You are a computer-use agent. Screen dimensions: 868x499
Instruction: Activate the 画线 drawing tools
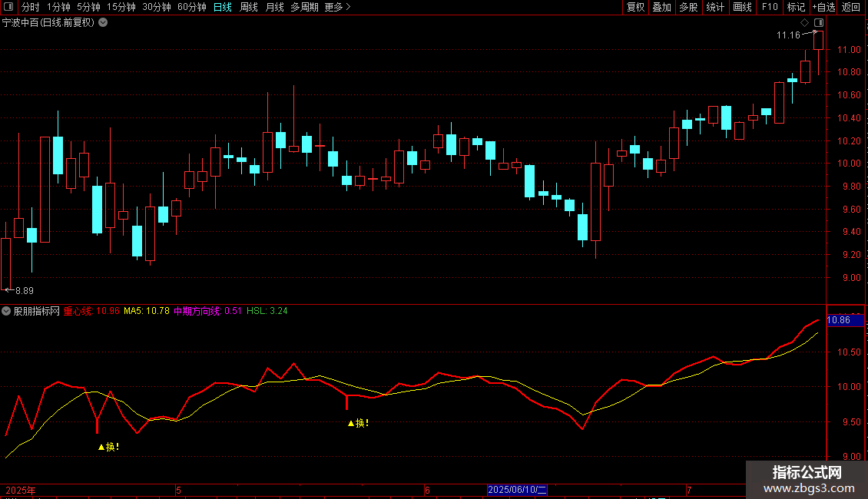pos(742,7)
